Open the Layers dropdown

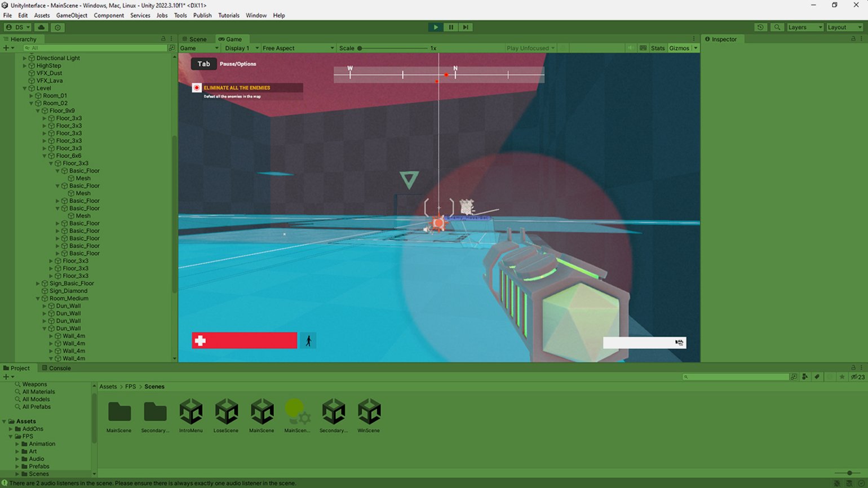[804, 27]
